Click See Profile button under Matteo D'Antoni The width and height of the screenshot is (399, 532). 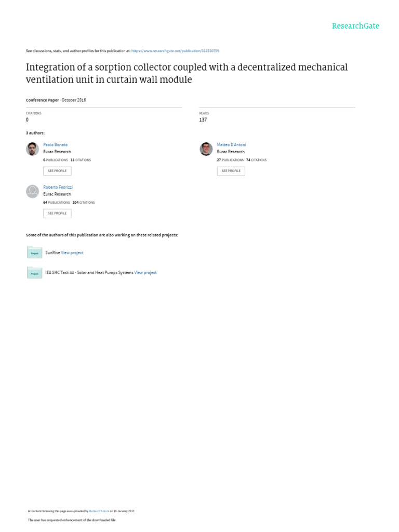coord(231,171)
